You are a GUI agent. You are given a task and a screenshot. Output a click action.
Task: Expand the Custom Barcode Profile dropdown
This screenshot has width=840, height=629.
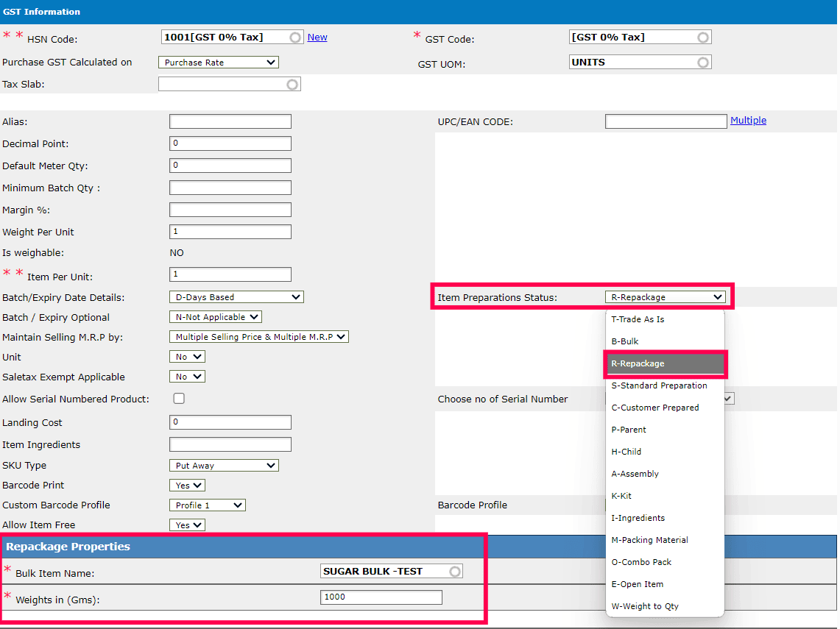click(x=207, y=505)
